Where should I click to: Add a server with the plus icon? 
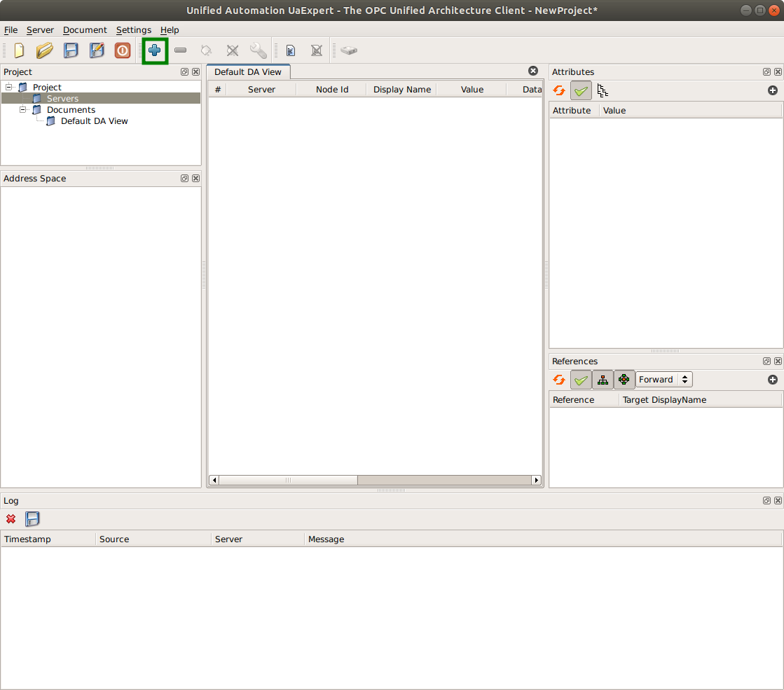pos(155,50)
